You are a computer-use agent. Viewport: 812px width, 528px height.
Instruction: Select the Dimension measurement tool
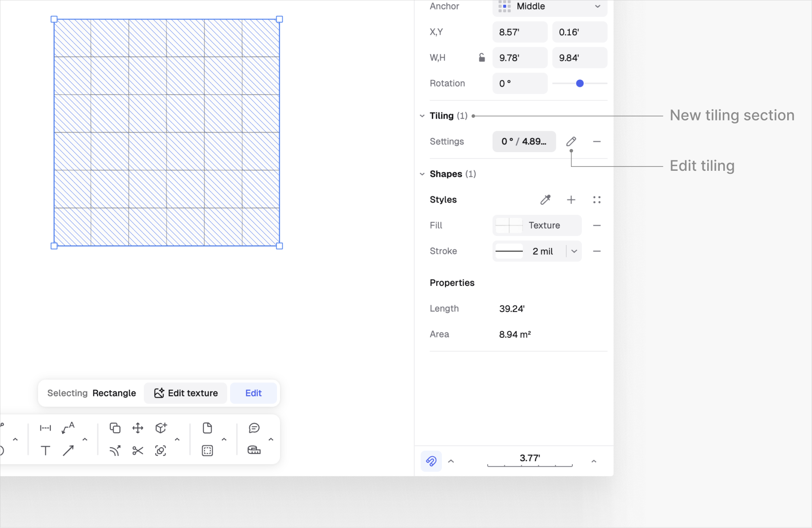[45, 428]
